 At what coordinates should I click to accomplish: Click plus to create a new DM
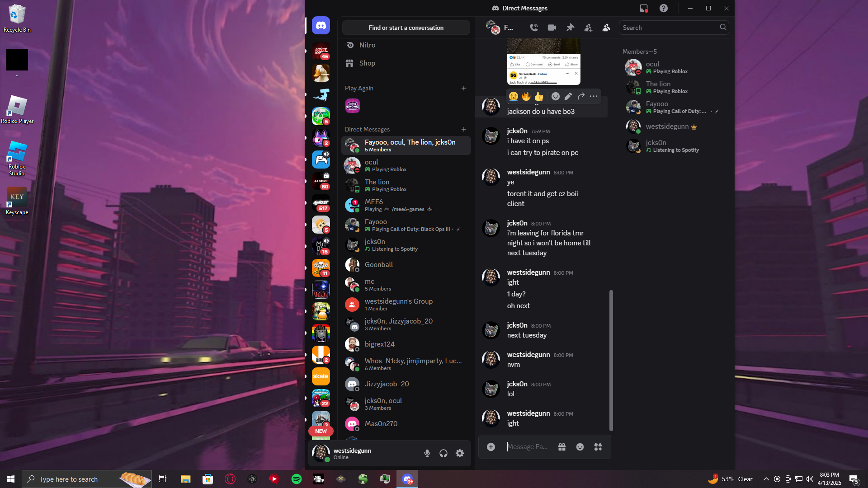[463, 129]
